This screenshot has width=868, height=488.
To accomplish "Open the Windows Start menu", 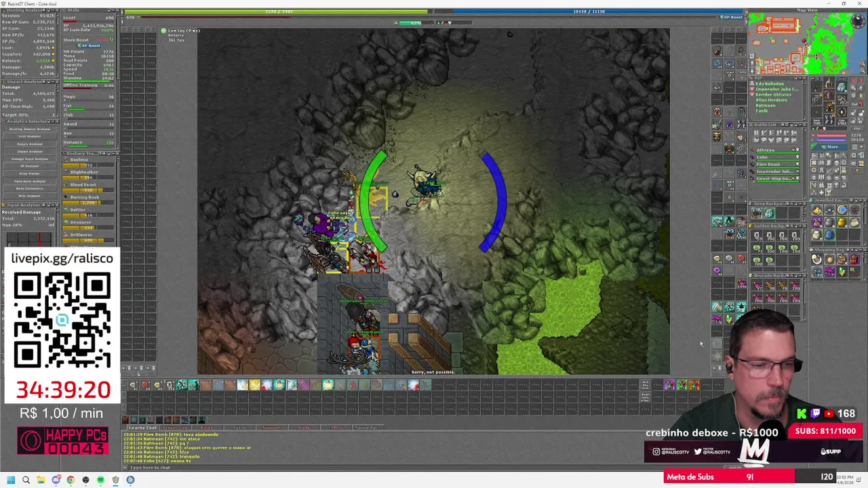I will click(x=11, y=480).
